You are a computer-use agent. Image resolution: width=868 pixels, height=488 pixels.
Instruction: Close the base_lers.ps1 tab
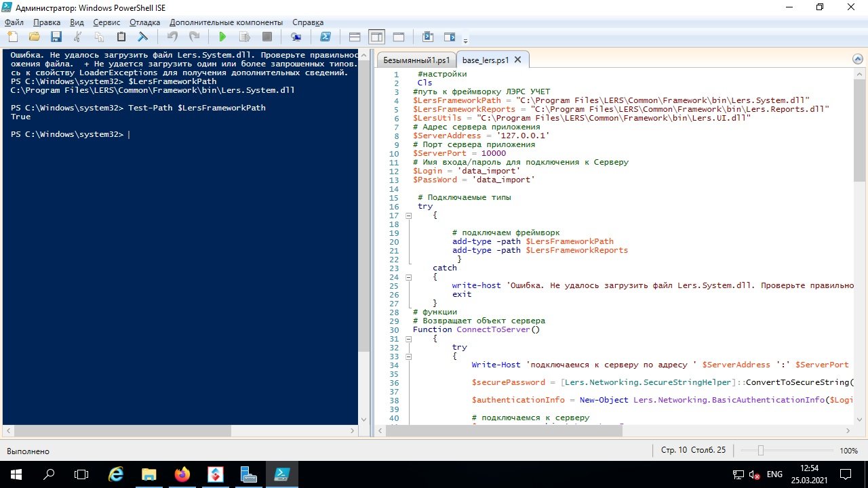[x=518, y=60]
